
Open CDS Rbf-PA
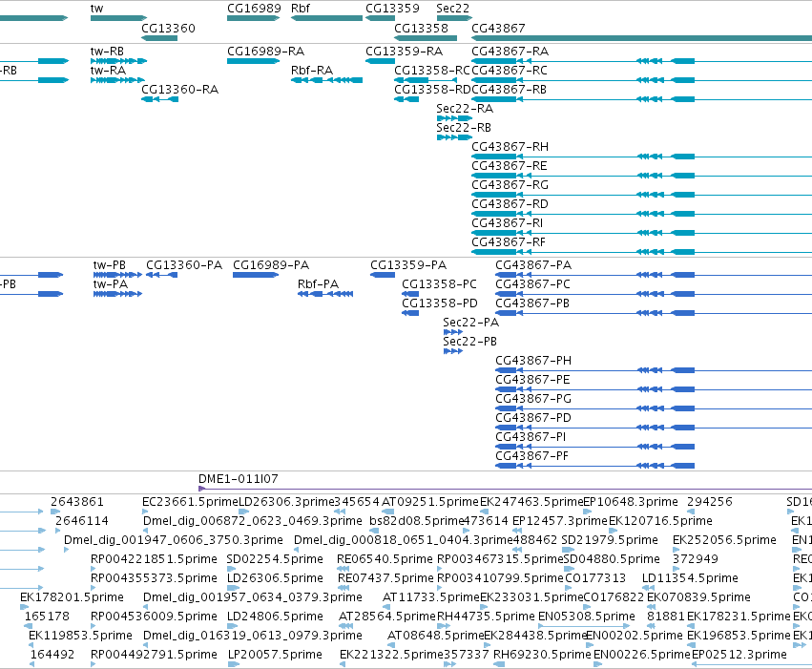point(318,284)
